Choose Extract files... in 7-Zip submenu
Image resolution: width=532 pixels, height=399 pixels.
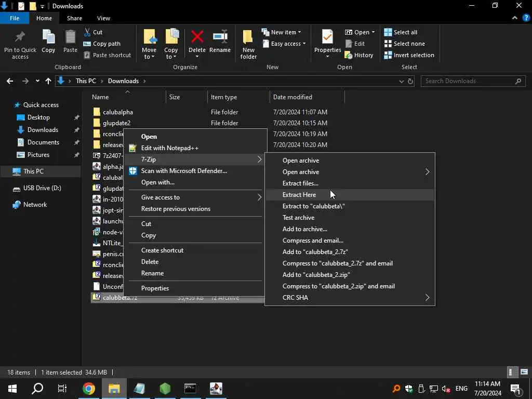coord(350,183)
